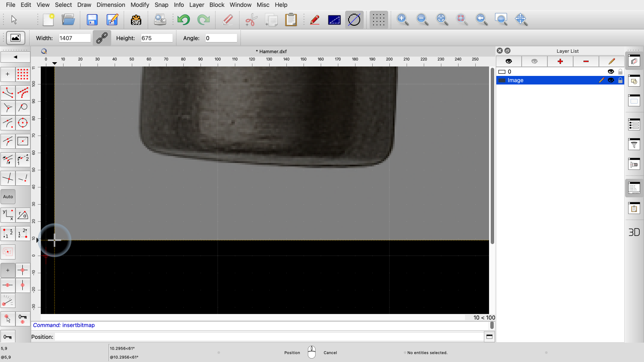Click the Auto snap button
The width and height of the screenshot is (644, 362).
[x=8, y=197]
